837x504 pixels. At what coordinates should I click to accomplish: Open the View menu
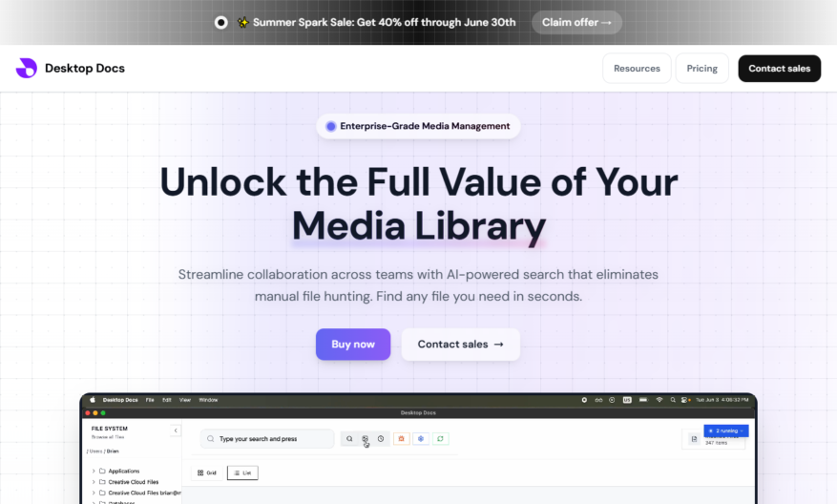[185, 399]
